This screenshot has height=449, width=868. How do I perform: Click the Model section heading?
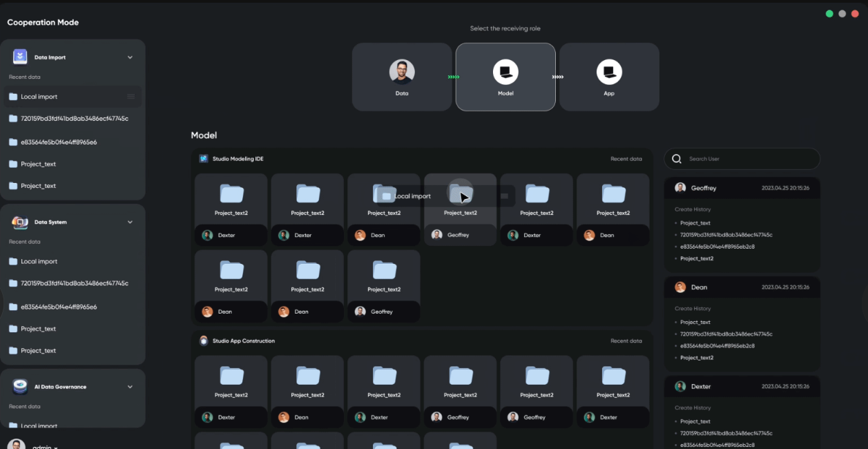tap(204, 135)
